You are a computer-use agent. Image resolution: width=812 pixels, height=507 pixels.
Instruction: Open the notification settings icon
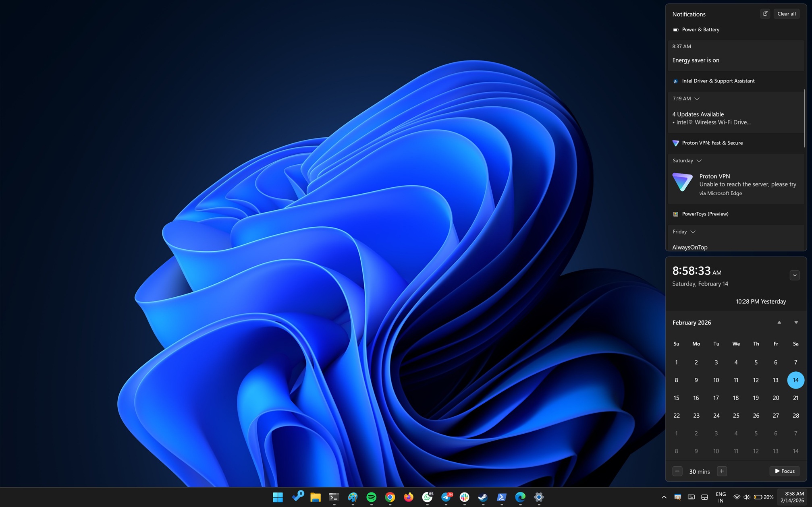(x=765, y=14)
